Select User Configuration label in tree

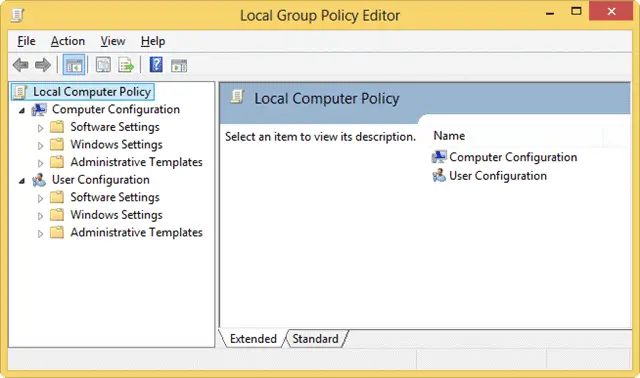(101, 180)
